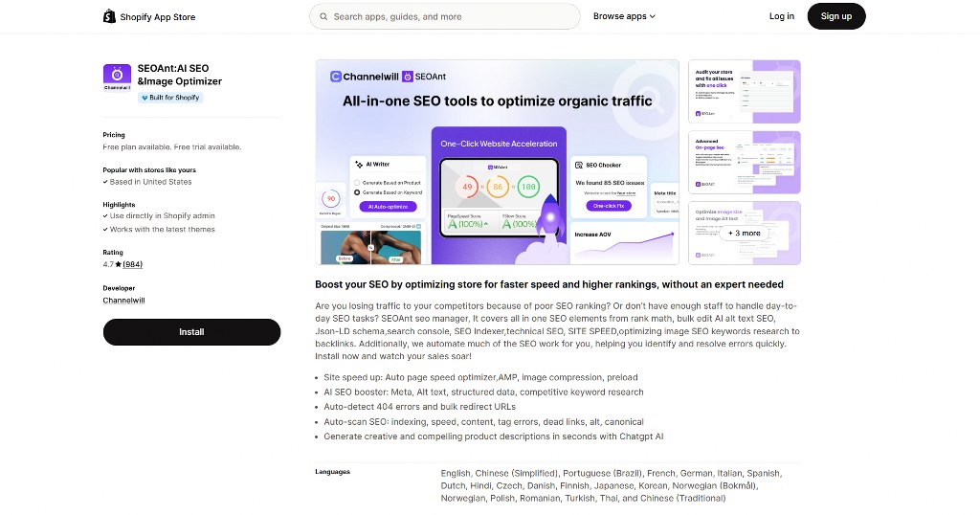Click the Built for Shopify badge
This screenshot has height=515, width=980.
(170, 98)
